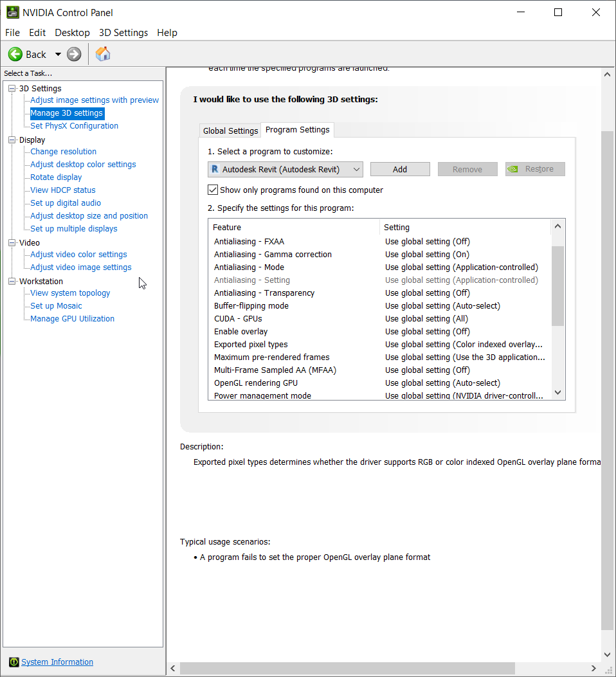
Task: Open the Select a program to customize dropdown
Action: [x=356, y=168]
